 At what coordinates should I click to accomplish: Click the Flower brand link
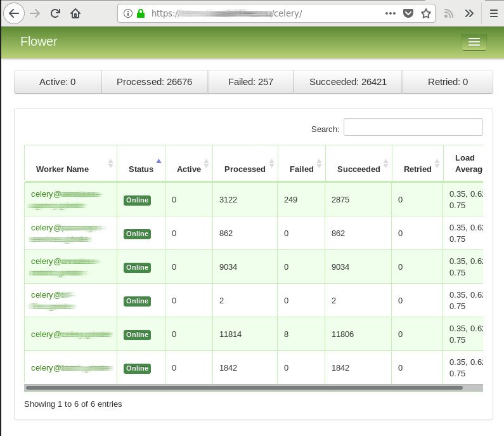[x=39, y=41]
